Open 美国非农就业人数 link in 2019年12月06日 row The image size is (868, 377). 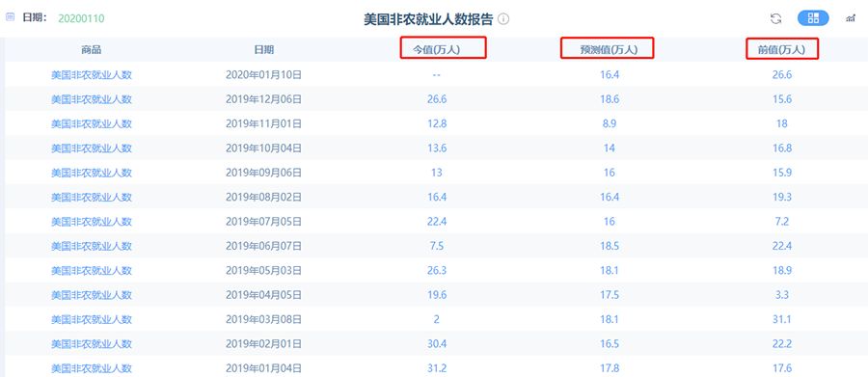92,99
